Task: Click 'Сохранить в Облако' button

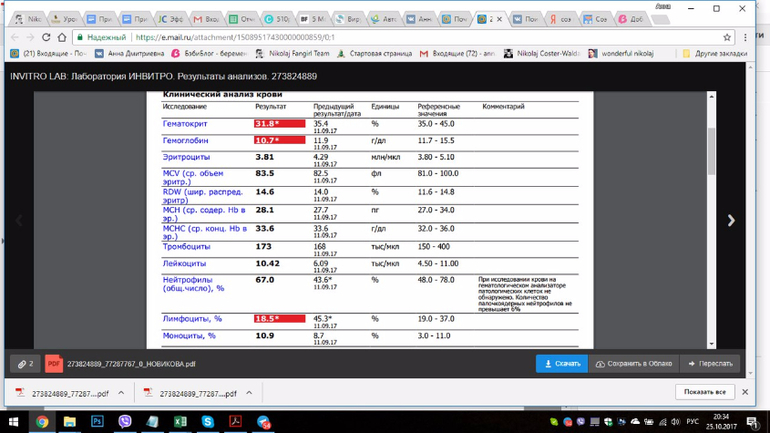Action: (x=634, y=364)
